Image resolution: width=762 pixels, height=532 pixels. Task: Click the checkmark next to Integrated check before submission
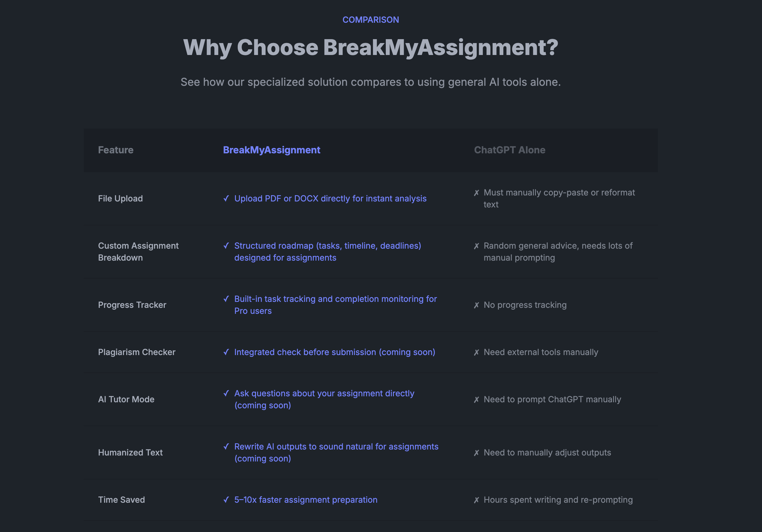pos(226,352)
